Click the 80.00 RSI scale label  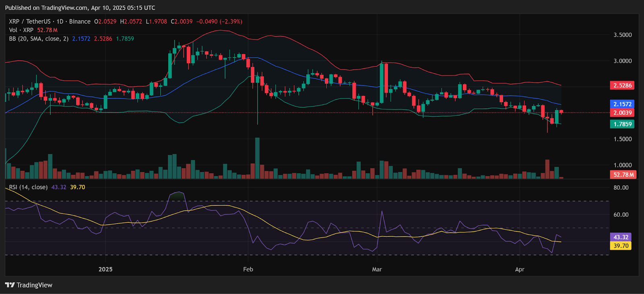click(x=621, y=188)
